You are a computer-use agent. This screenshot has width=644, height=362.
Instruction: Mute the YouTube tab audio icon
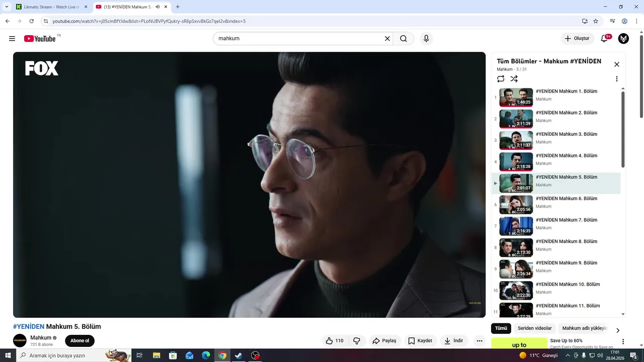[157, 7]
